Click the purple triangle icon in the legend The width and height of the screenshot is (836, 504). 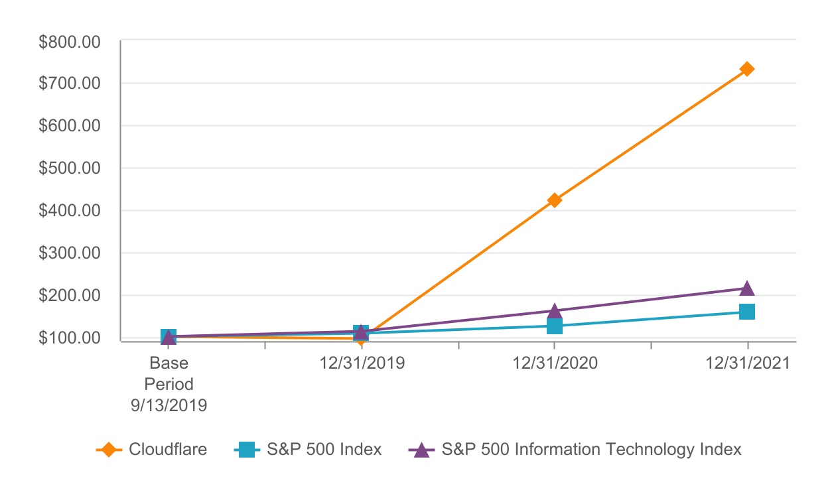(421, 450)
